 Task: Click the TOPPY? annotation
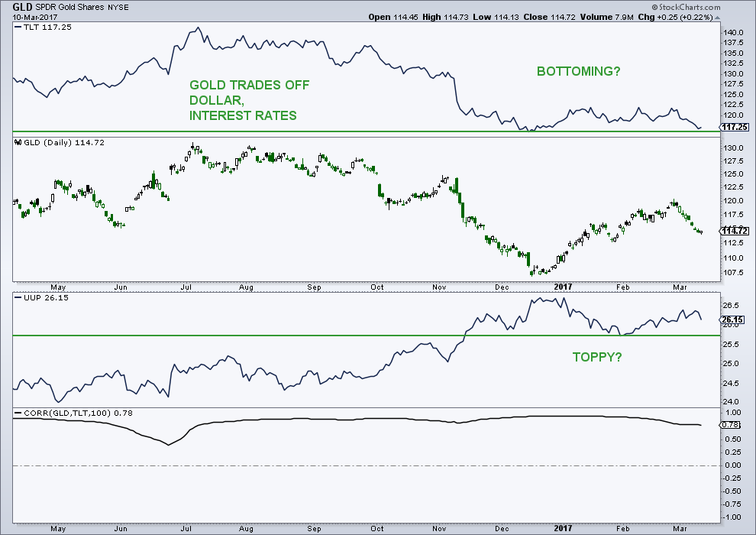coord(597,358)
